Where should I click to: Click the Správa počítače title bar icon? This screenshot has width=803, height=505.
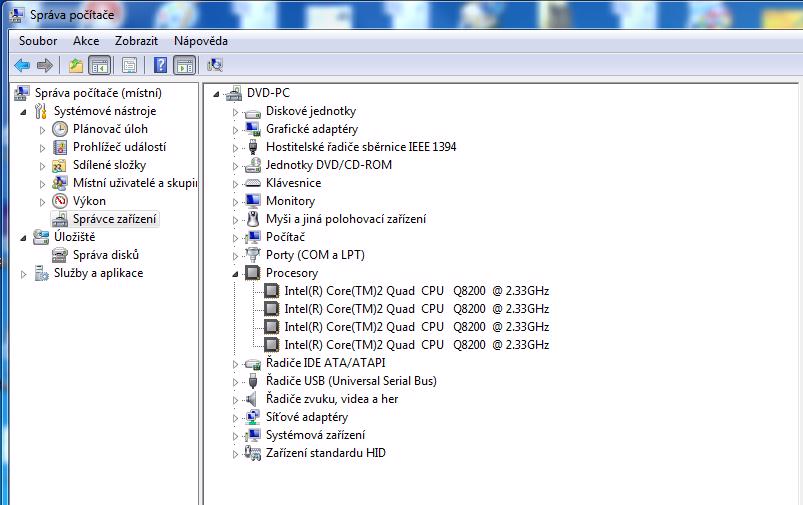[x=16, y=14]
